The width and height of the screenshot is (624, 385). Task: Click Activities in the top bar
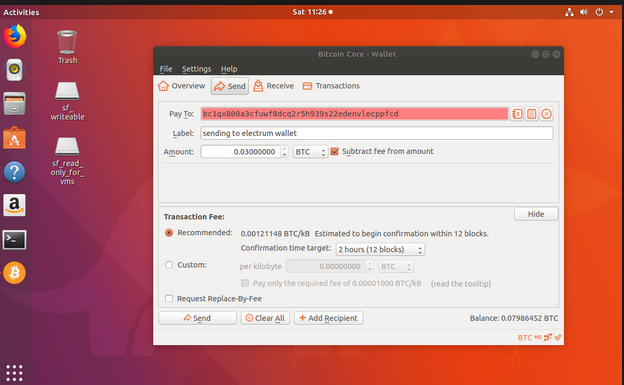pos(21,12)
